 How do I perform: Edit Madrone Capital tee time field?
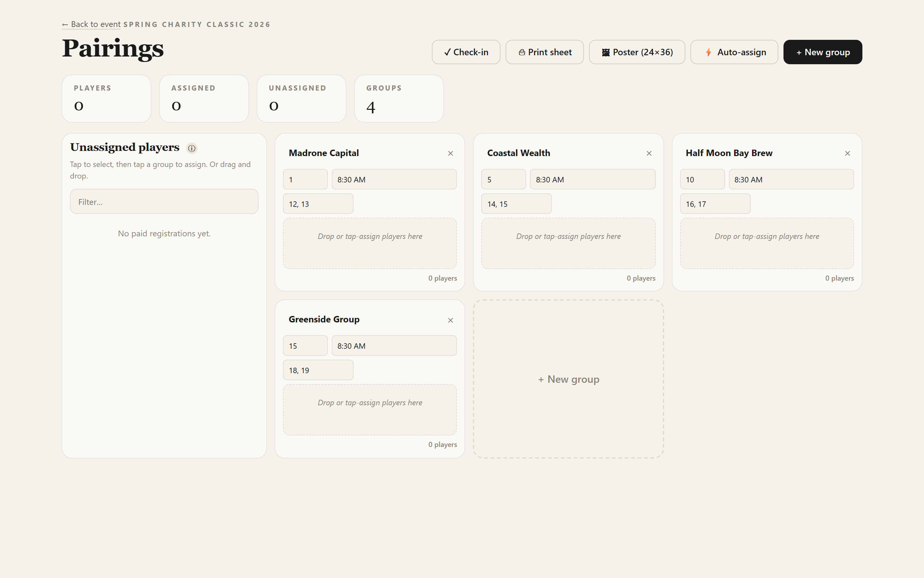click(x=394, y=179)
